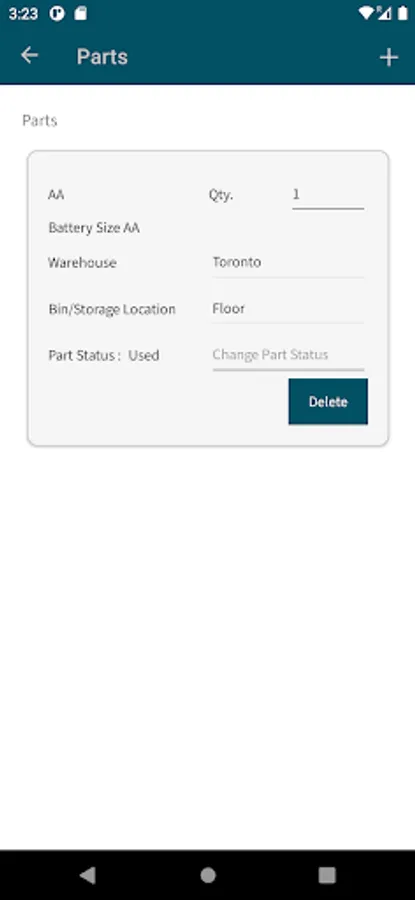This screenshot has height=900, width=415.
Task: Open the Warehouse dropdown showing Toronto
Action: point(288,263)
